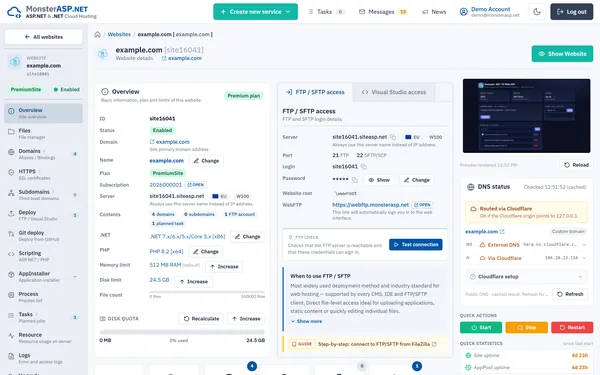
Task: Open the 4 domains contents link
Action: point(163,214)
